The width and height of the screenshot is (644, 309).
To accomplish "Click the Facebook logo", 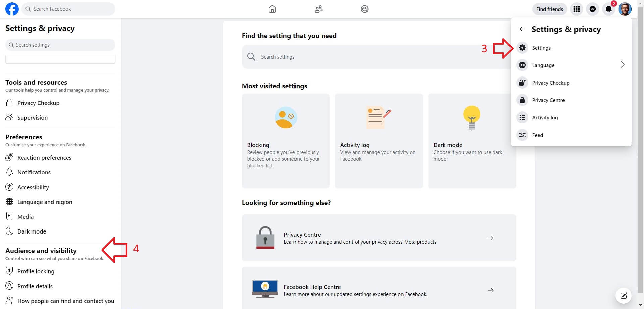I will tap(12, 9).
